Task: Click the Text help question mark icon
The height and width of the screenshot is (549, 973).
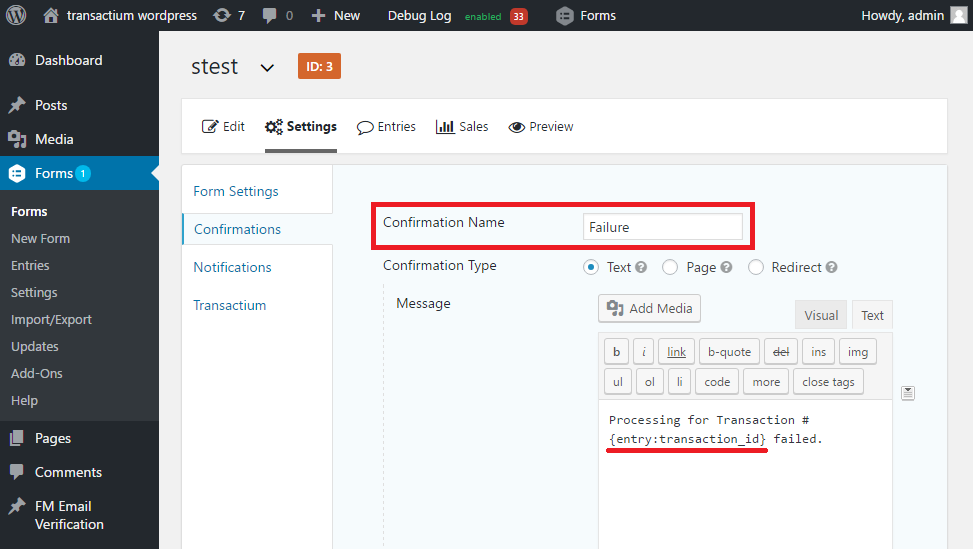Action: pos(641,267)
